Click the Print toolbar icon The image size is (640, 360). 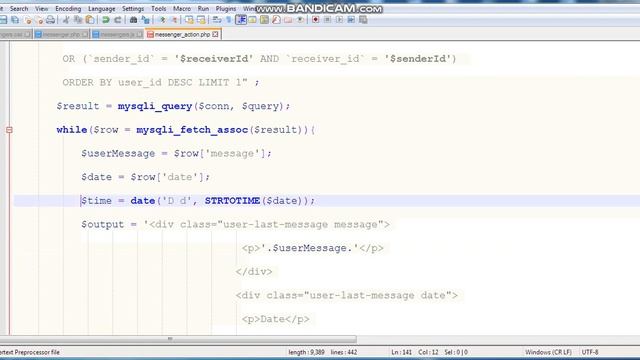51,20
